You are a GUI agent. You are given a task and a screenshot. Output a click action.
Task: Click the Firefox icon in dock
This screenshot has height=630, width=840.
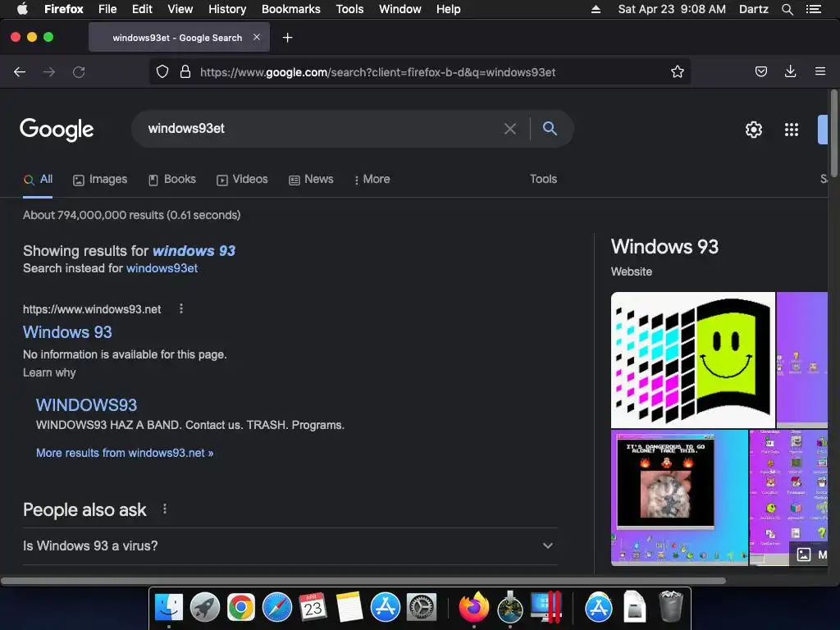click(x=474, y=607)
